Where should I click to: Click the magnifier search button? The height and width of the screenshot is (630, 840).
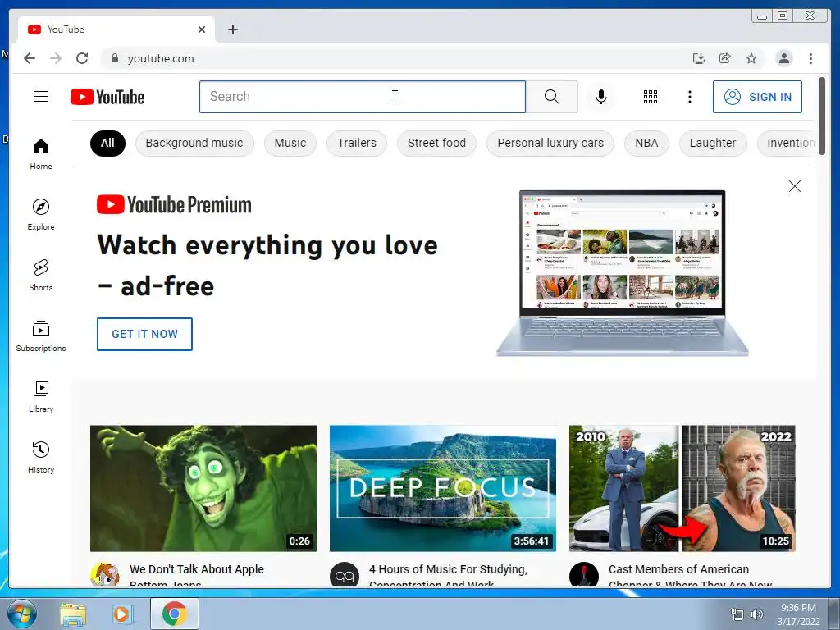click(552, 97)
